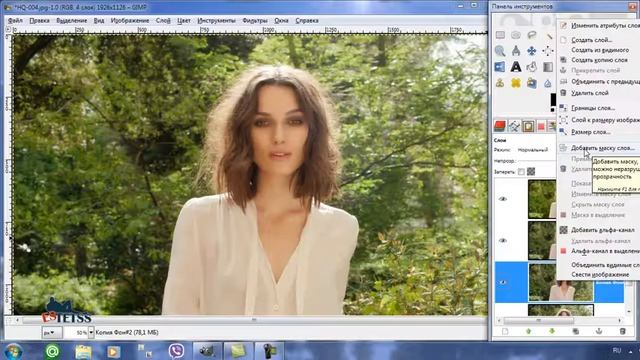Image resolution: width=640 pixels, height=360 pixels.
Task: Select the Blur/Sharpen drop tool
Action: 548,83
